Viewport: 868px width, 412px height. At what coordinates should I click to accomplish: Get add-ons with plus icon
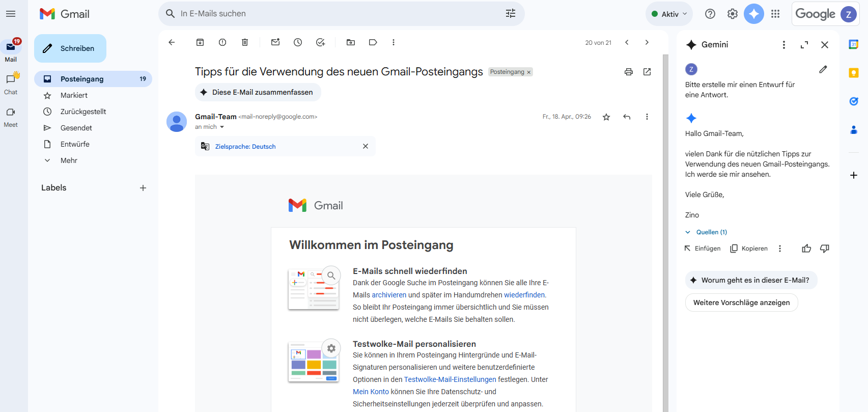click(854, 175)
